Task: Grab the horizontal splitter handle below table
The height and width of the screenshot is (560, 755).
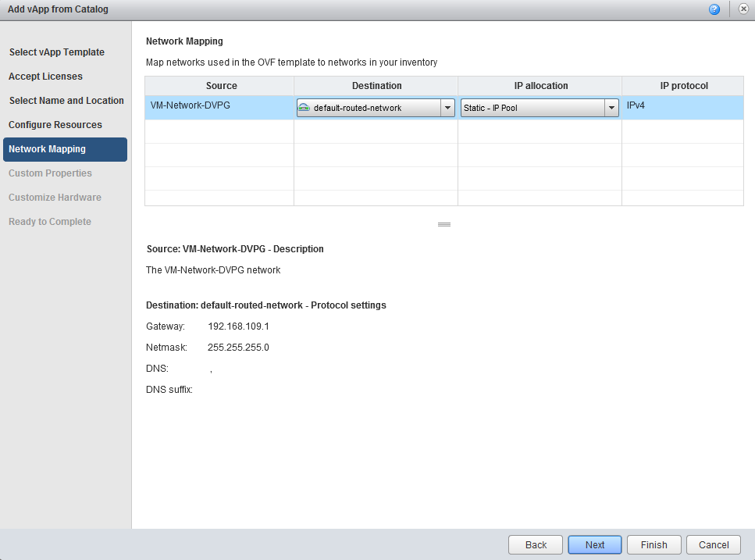Action: (x=444, y=224)
